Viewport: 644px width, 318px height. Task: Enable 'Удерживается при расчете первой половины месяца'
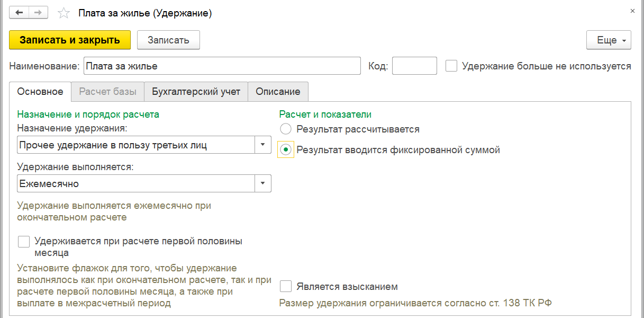24,242
